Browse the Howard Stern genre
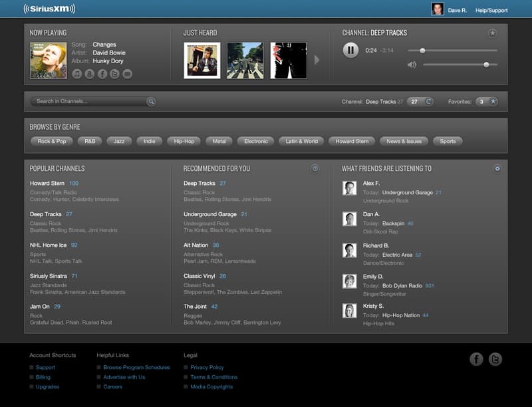Screen dimensions: 532x407 pos(352,141)
